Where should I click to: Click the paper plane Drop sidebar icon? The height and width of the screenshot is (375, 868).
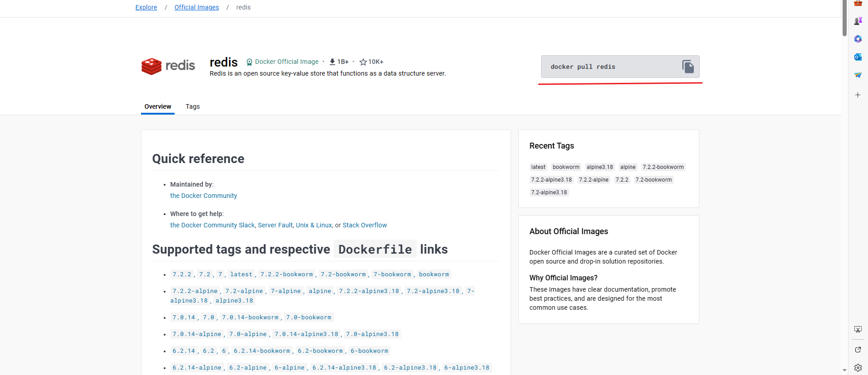(x=858, y=75)
